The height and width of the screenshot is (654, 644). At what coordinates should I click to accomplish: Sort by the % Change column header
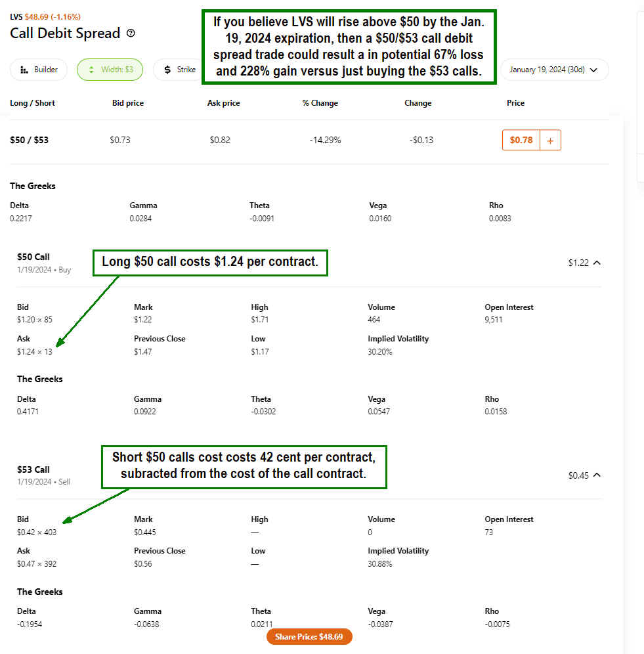pyautogui.click(x=320, y=103)
